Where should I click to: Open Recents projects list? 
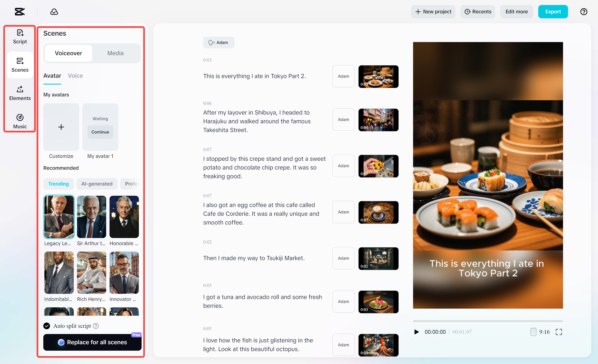[x=478, y=12]
